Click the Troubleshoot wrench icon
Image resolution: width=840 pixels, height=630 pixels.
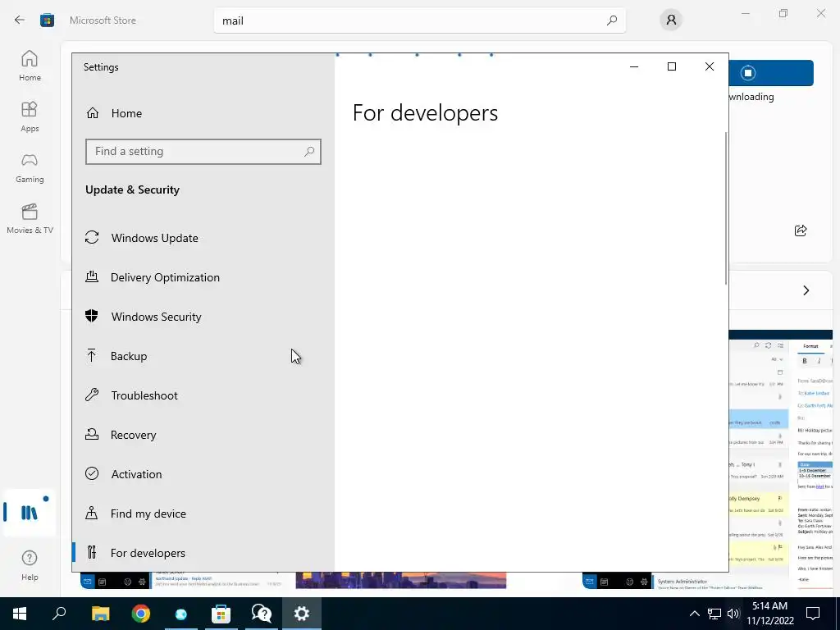pos(92,395)
